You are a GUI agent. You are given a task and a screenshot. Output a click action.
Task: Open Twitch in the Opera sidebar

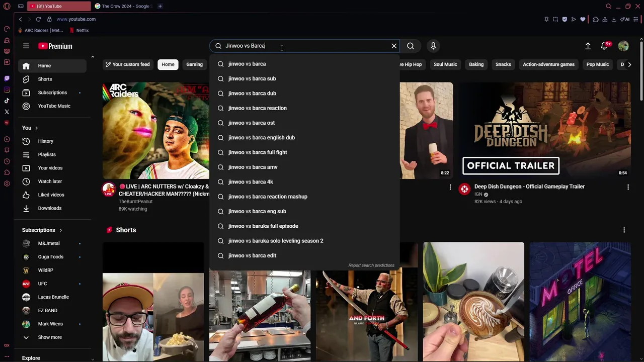(x=7, y=78)
